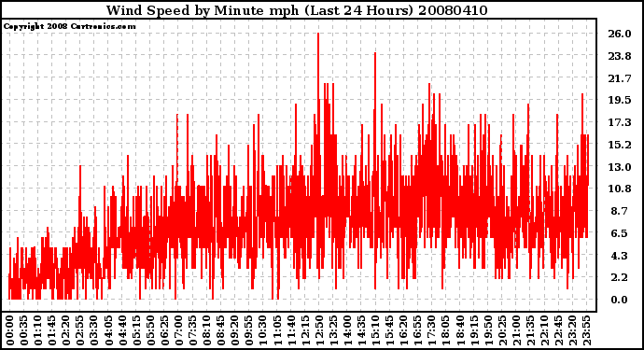
Task: Click the 09:20 time label
Action: [234, 330]
